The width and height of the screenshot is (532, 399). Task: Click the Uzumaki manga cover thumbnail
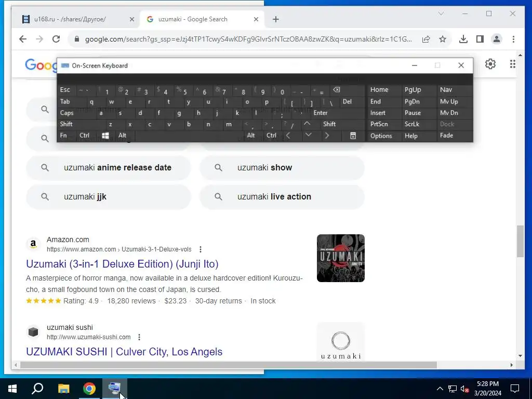click(x=341, y=258)
